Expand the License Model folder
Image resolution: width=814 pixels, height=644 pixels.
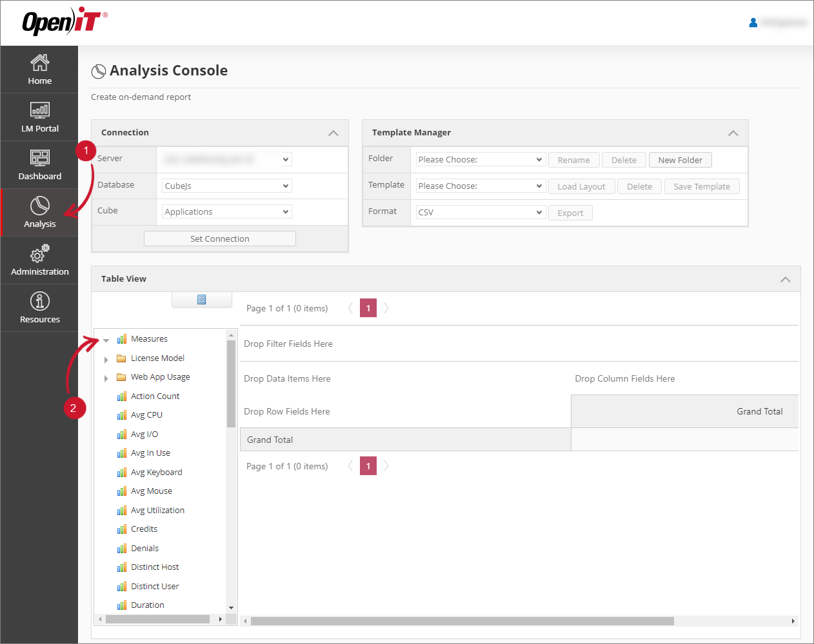pos(106,360)
